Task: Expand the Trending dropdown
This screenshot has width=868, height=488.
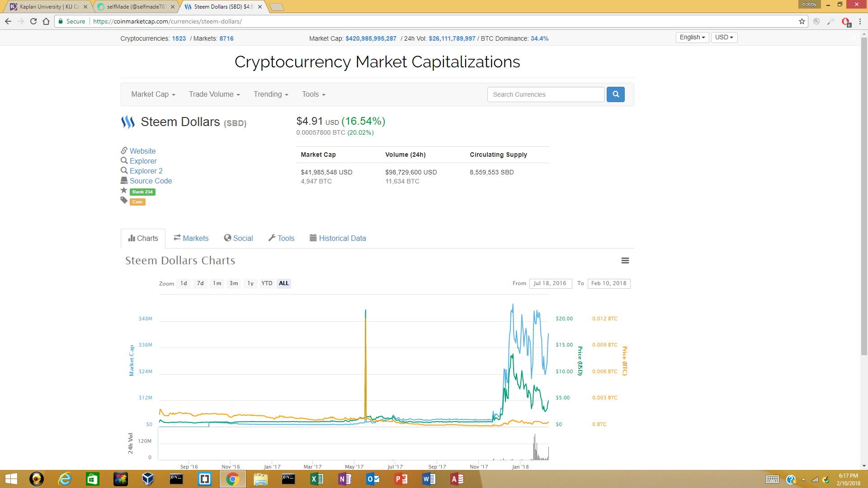Action: [271, 94]
